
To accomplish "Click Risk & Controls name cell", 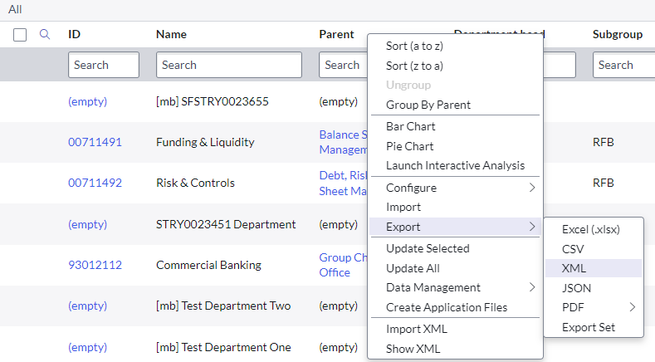I will 195,183.
